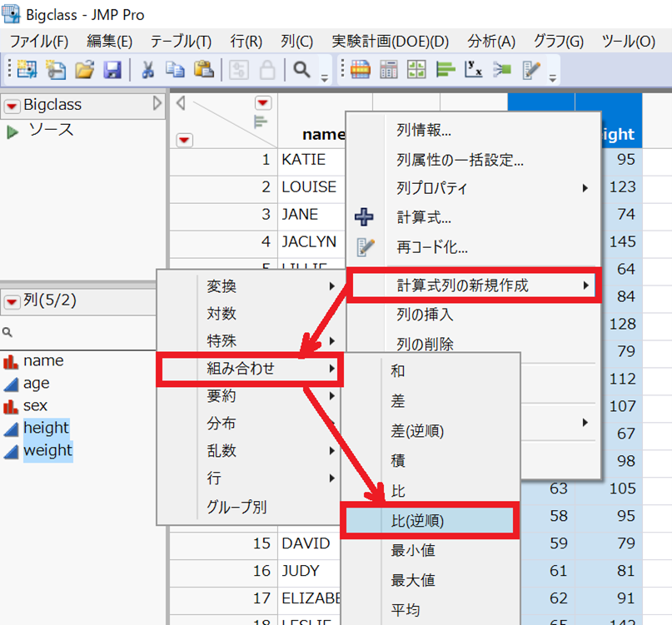Click the Paste clipboard icon
672x625 pixels.
[203, 69]
